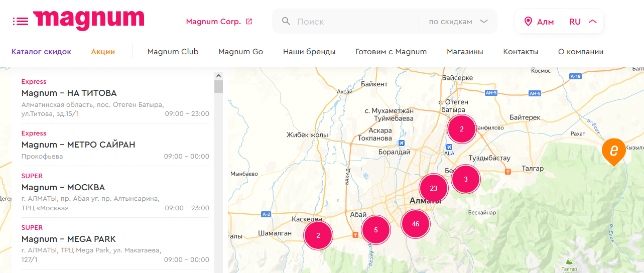
Task: Open О компании page
Action: 581,52
